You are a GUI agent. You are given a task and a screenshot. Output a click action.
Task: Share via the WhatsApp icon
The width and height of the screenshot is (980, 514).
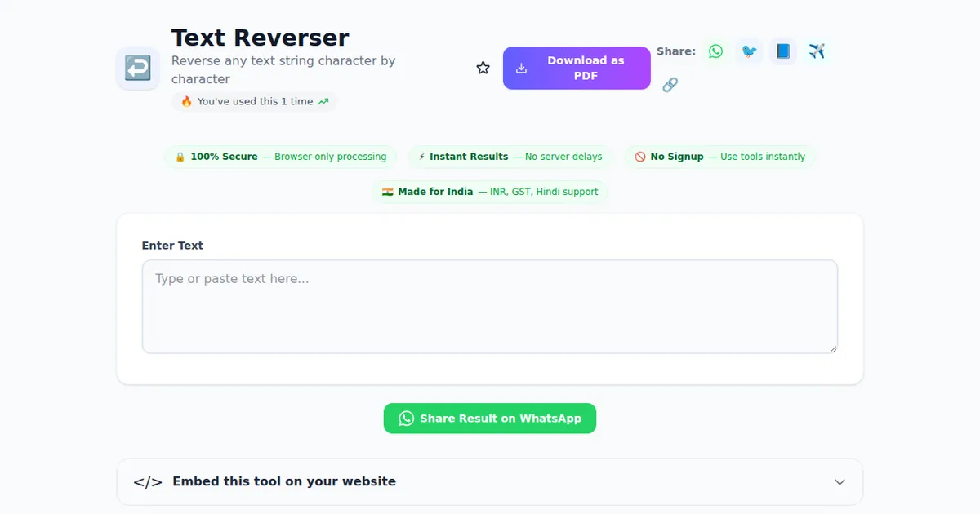715,51
